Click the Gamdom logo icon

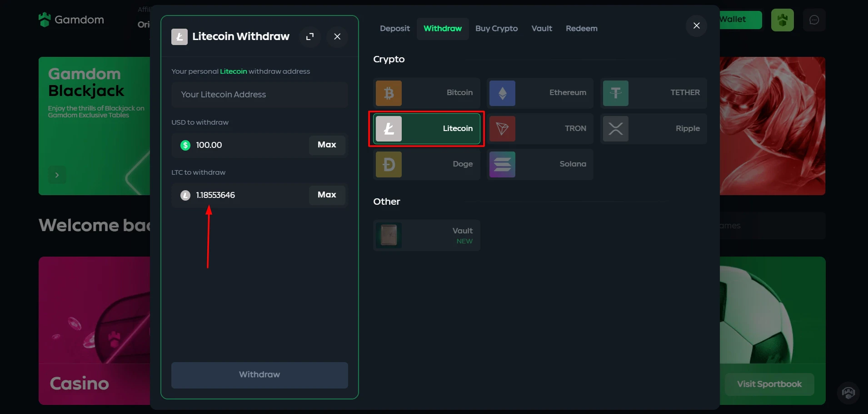(45, 20)
